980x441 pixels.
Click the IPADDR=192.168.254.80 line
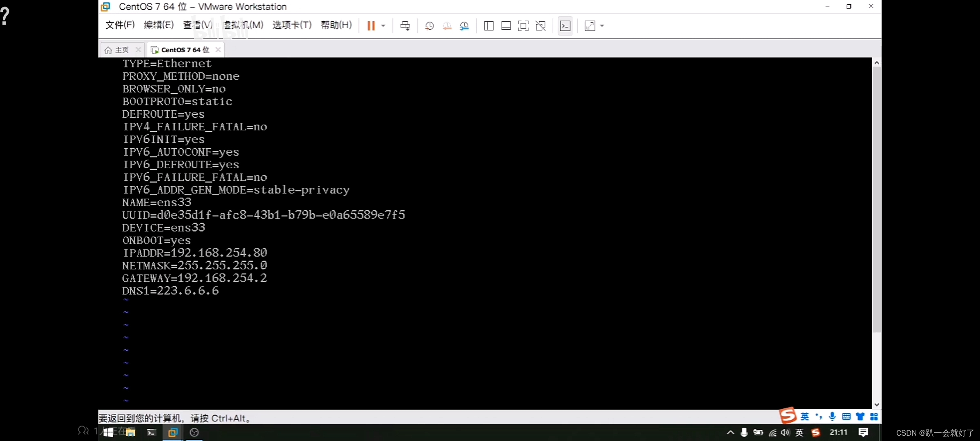click(x=195, y=253)
